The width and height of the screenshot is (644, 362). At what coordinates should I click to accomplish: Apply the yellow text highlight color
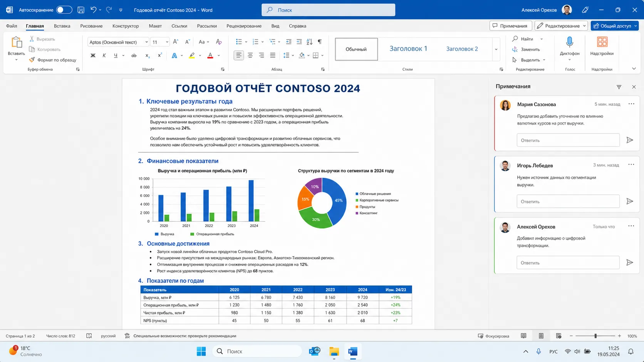coord(192,55)
